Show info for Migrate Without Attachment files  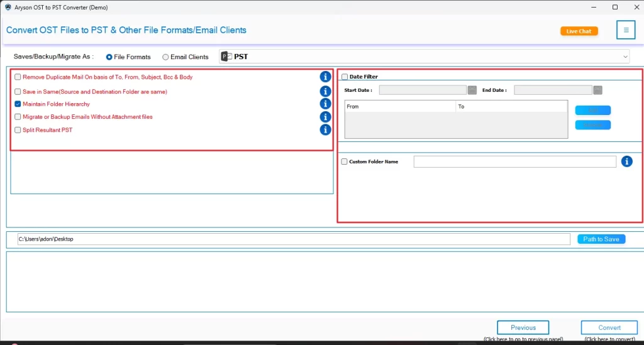325,117
